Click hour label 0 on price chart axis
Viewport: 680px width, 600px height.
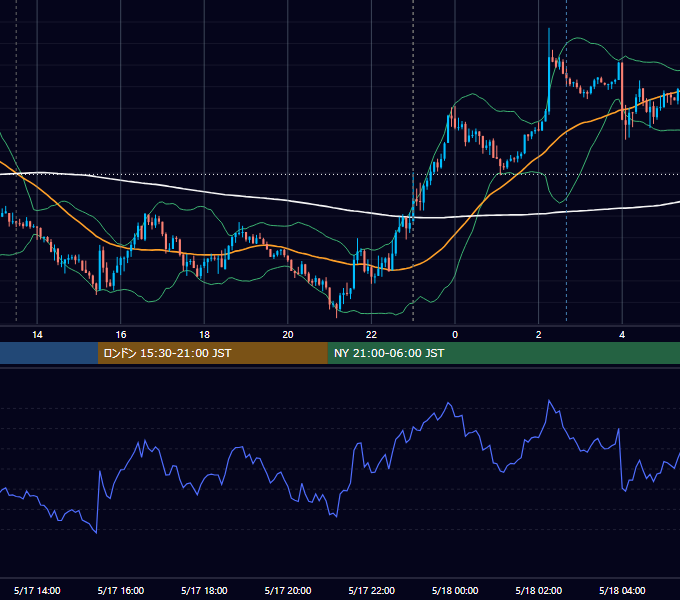pyautogui.click(x=455, y=335)
